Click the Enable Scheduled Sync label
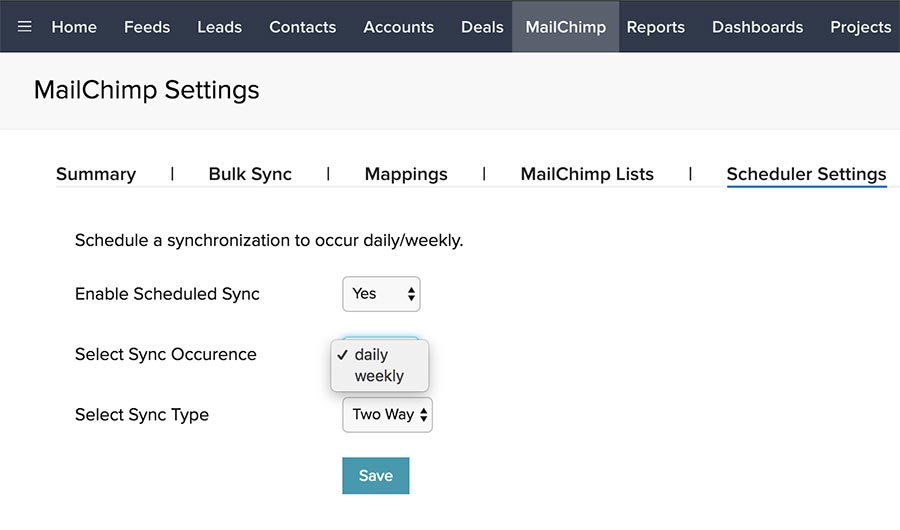 coord(167,294)
